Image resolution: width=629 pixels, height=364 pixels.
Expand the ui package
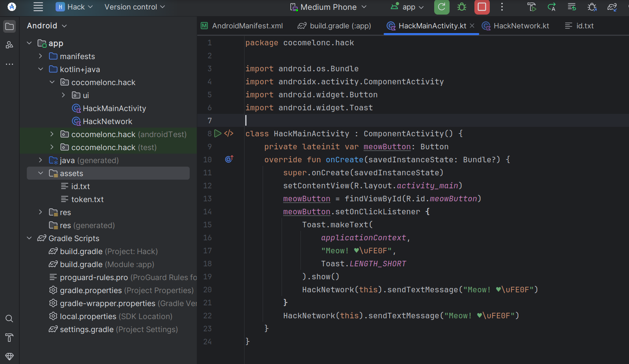pos(63,95)
